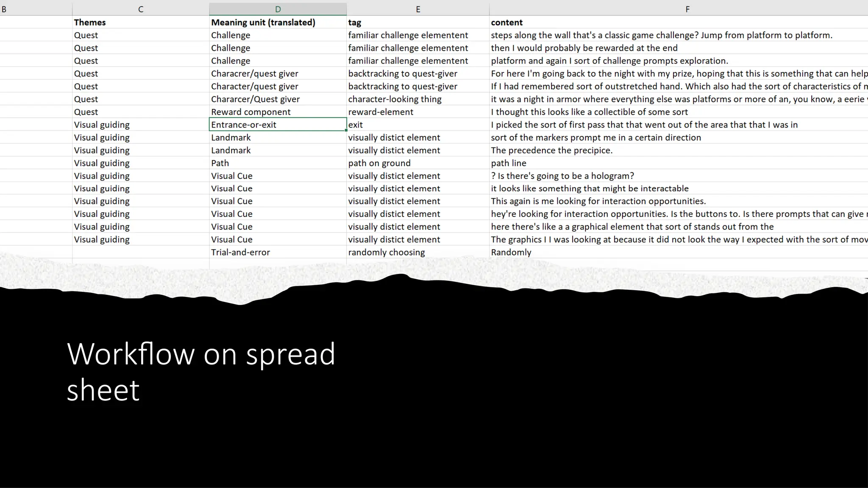The width and height of the screenshot is (868, 488).
Task: Select "familiar challenge elementent" in the "then I would probably" row
Action: 418,48
